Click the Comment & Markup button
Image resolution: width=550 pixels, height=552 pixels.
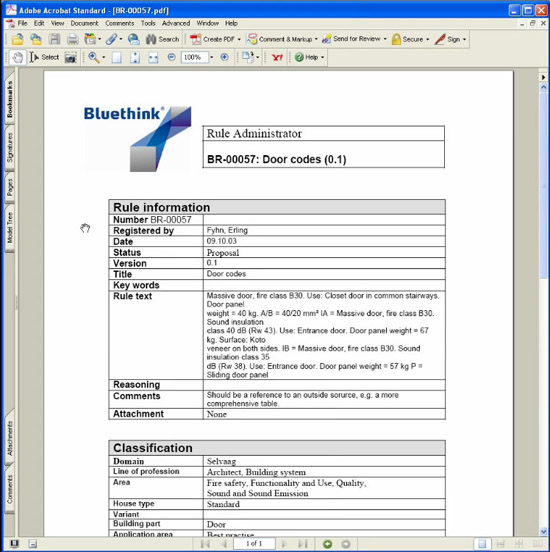point(279,39)
